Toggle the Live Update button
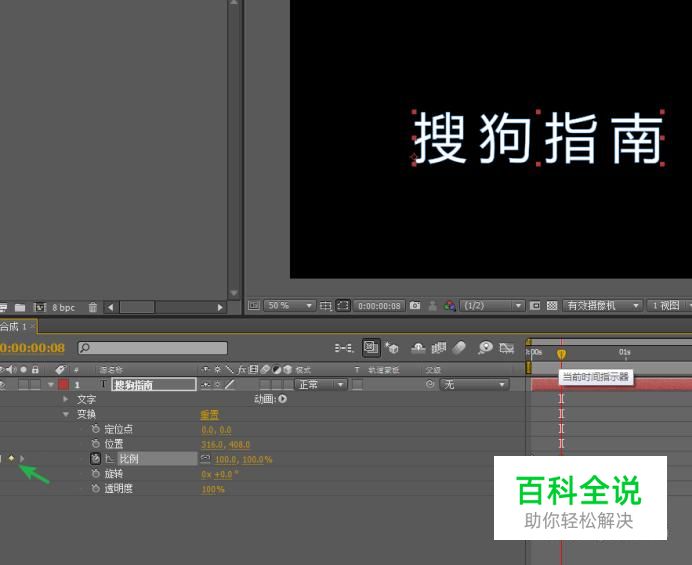This screenshot has width=692, height=565. coord(371,348)
